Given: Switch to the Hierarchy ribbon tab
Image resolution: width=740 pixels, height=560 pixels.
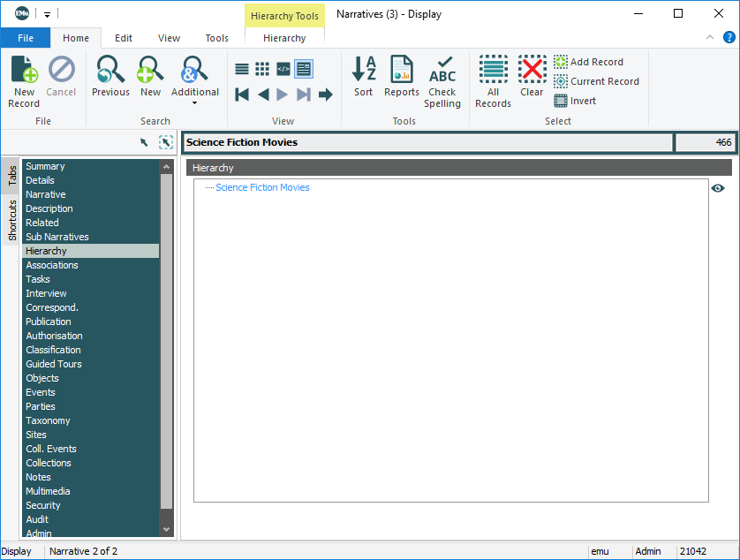Looking at the screenshot, I should point(284,38).
